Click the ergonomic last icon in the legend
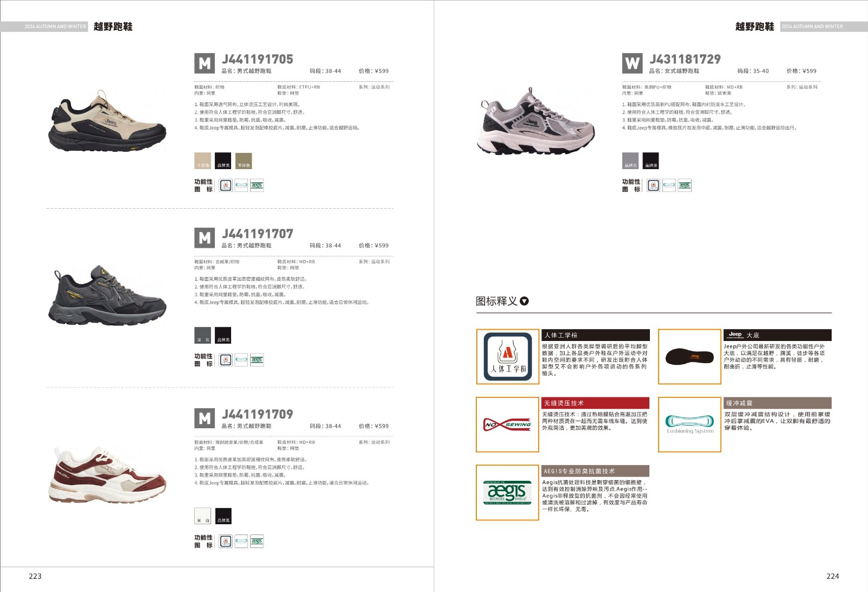This screenshot has width=868, height=592. [508, 357]
